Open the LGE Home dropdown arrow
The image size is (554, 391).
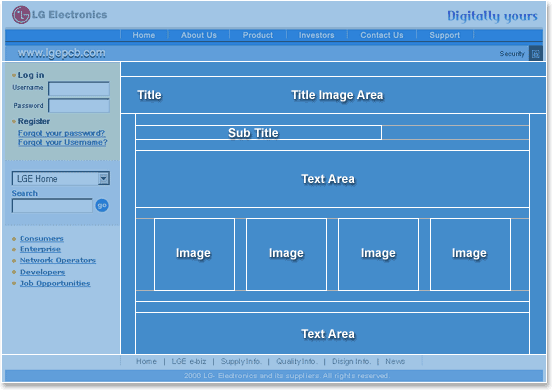(x=104, y=178)
